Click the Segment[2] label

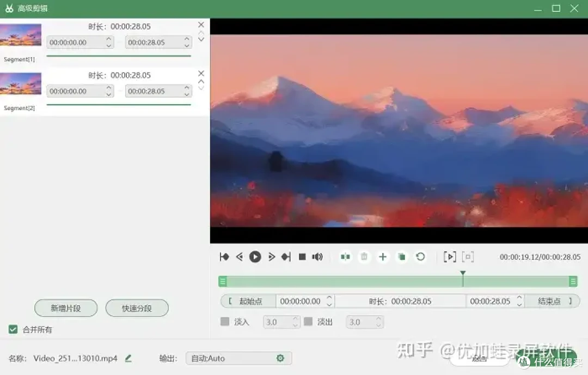coord(19,108)
